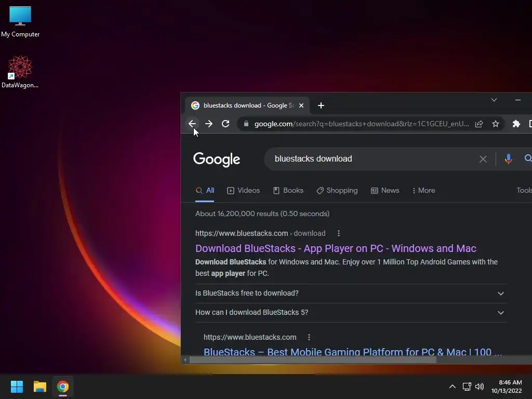Click Chrome icon on the taskbar
This screenshot has width=532, height=399.
click(63, 387)
